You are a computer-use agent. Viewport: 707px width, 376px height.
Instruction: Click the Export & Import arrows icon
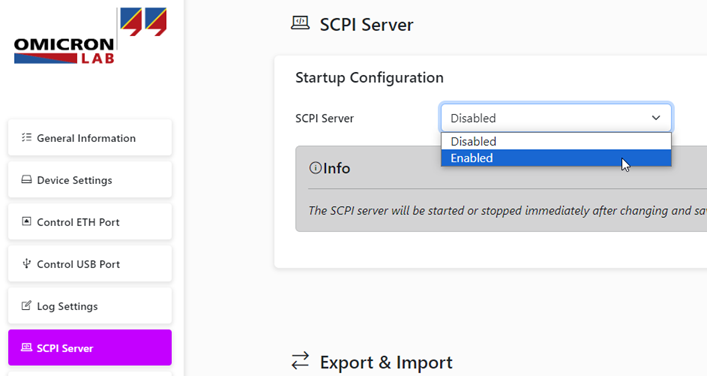(300, 361)
